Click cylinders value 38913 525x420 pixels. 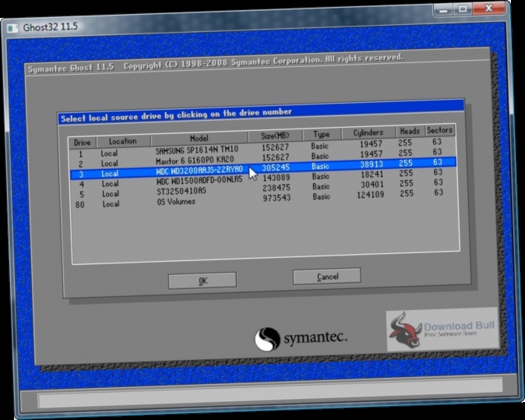click(x=372, y=164)
